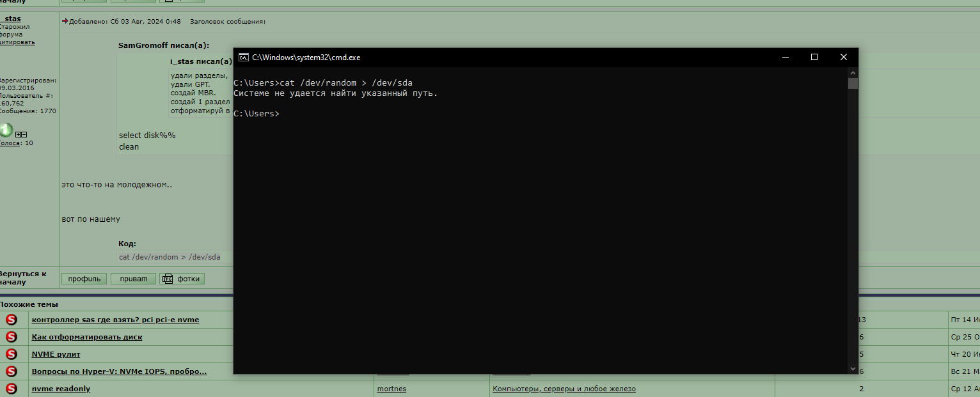Open the 'Голоса' votes link
The image size is (980, 397).
click(x=10, y=143)
